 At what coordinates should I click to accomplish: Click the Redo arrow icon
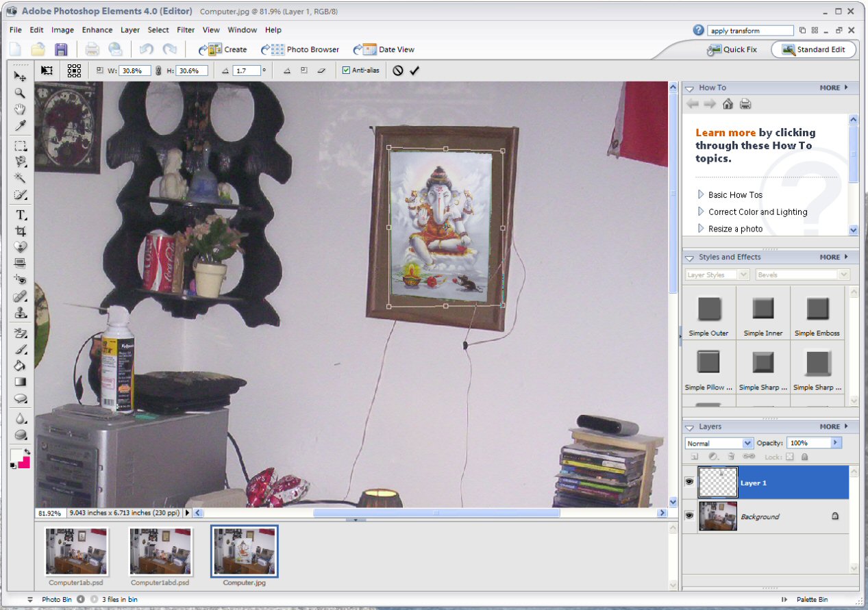[x=169, y=49]
